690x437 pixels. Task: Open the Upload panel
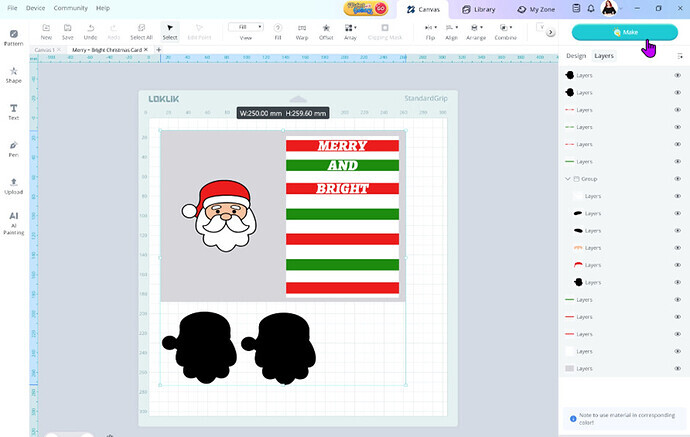[x=14, y=185]
